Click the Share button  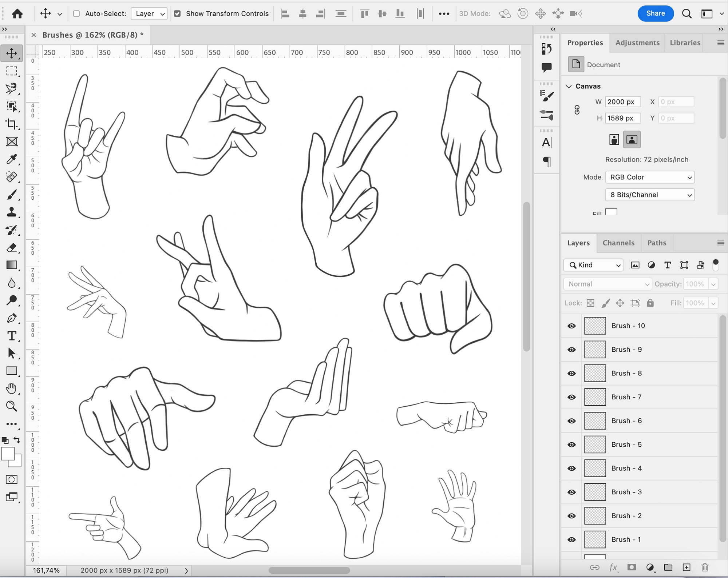pos(656,13)
